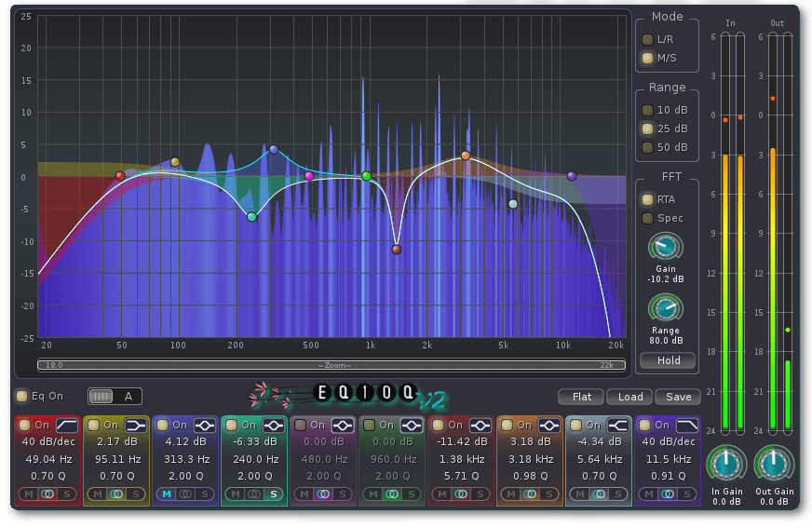Open filter type menu of the 5.64 kHz band
This screenshot has height=528, width=812.
click(617, 426)
